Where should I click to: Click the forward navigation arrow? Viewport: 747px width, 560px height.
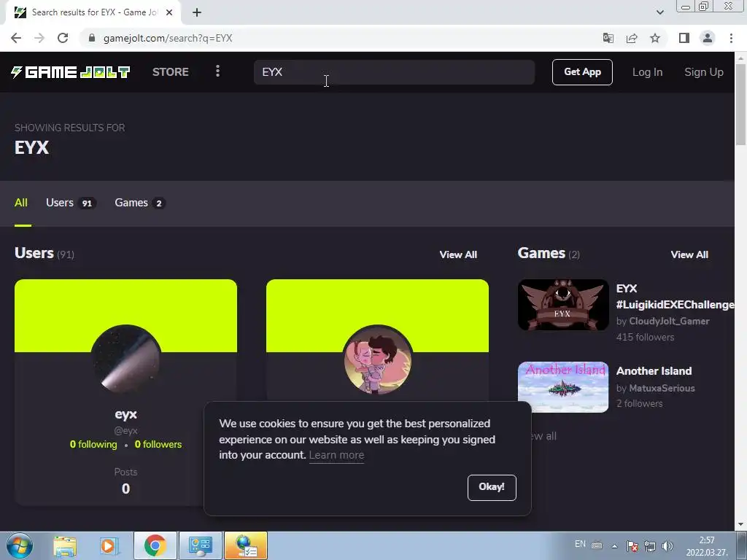tap(39, 38)
